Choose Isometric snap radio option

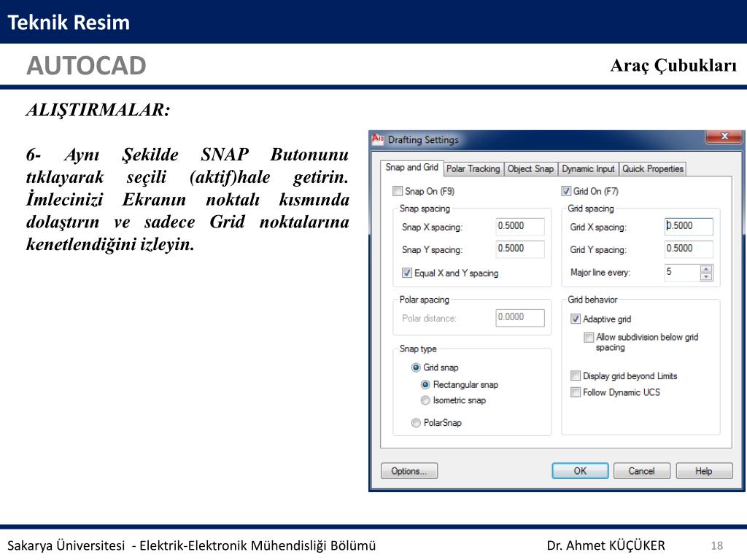pyautogui.click(x=425, y=400)
